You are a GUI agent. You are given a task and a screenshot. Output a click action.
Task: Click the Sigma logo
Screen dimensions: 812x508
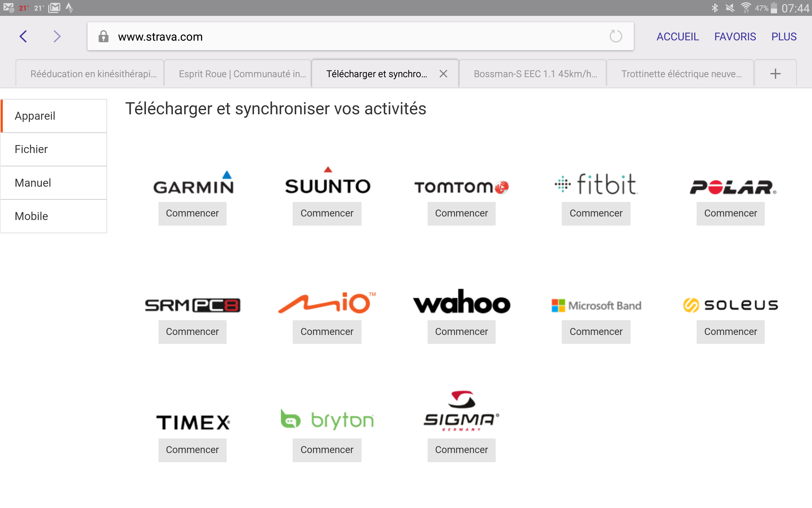[462, 411]
